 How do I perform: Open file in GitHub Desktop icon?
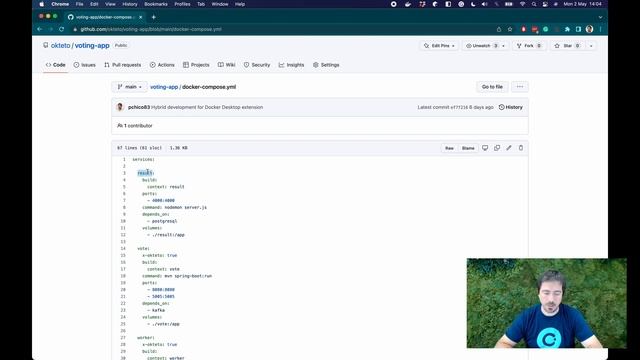click(x=485, y=148)
